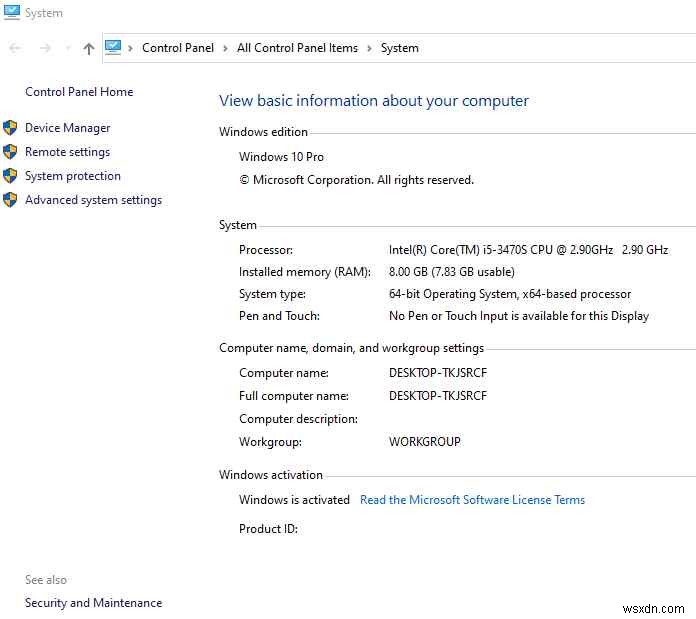This screenshot has width=696, height=619.
Task: Click the Windows edition section header
Action: pos(263,132)
